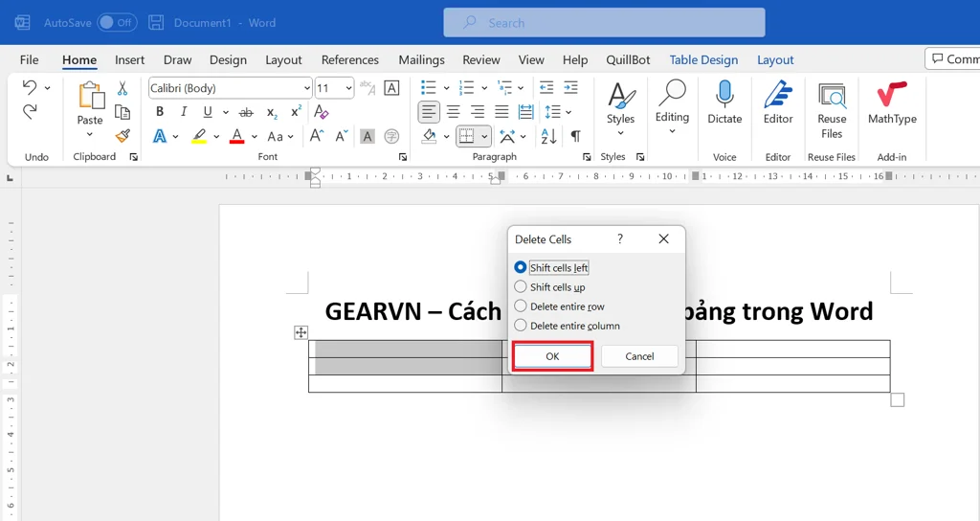This screenshot has height=521, width=980.
Task: Open the font size dropdown
Action: point(348,88)
